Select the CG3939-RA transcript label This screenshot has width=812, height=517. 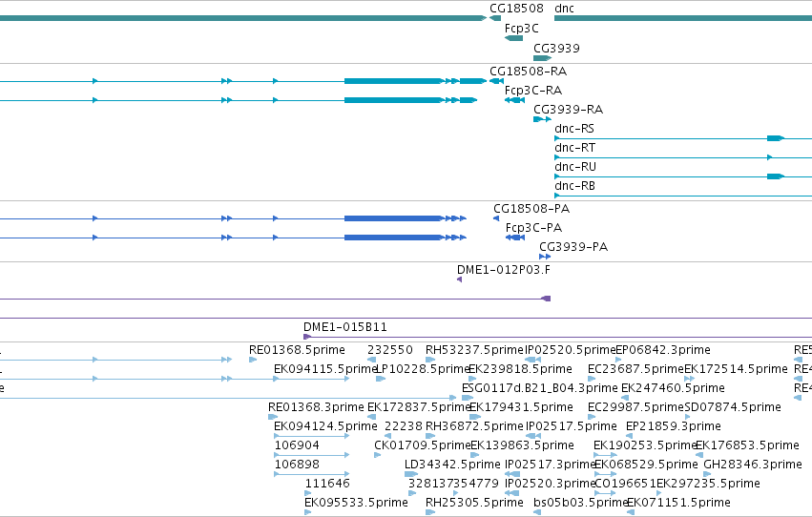pos(568,109)
